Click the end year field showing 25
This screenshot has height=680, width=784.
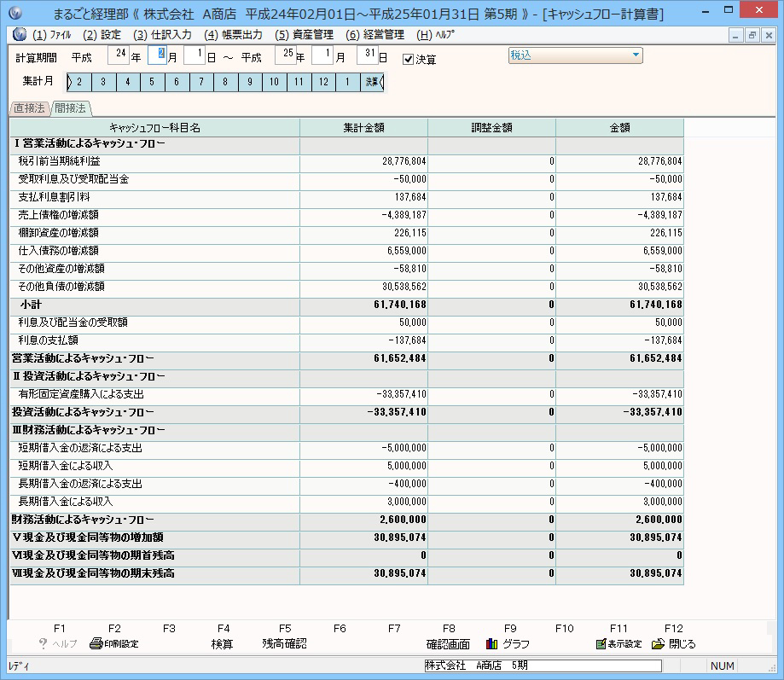click(x=286, y=55)
